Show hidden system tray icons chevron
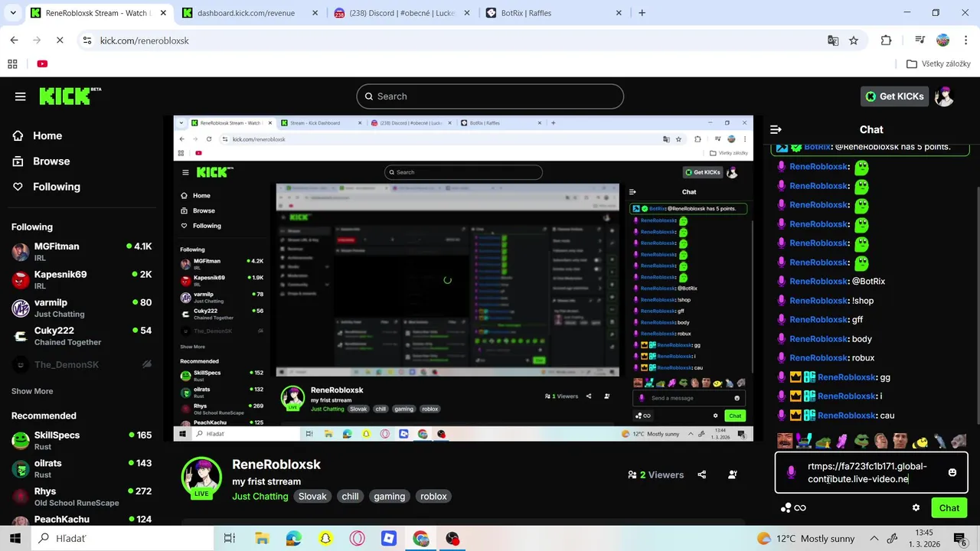Screen dimensions: 980x551 874,539
